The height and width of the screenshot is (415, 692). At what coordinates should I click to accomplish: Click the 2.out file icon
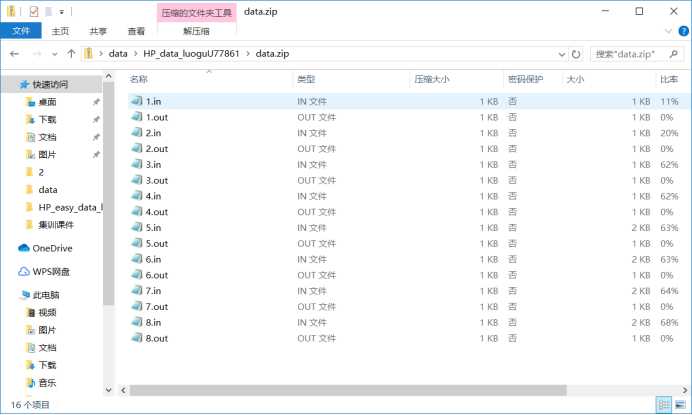click(x=137, y=148)
